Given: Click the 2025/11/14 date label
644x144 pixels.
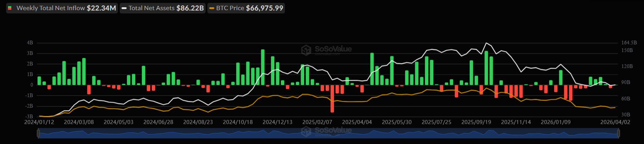Looking at the screenshot, I should pos(516,122).
